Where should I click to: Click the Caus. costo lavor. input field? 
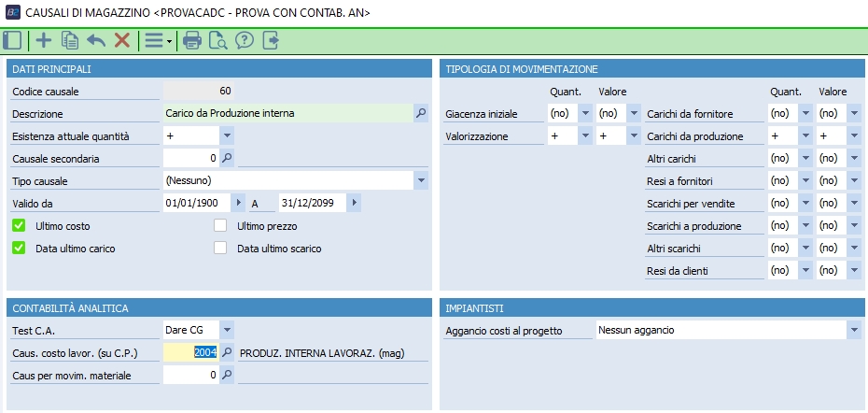point(191,352)
